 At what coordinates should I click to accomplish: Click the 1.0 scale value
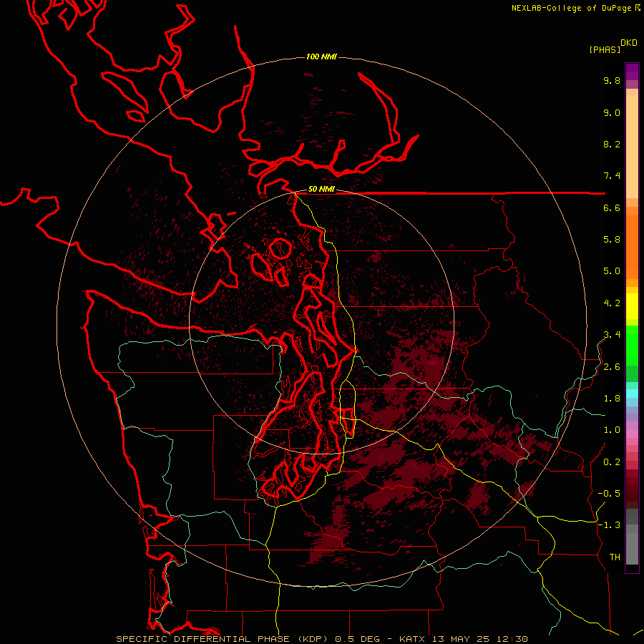(x=612, y=430)
